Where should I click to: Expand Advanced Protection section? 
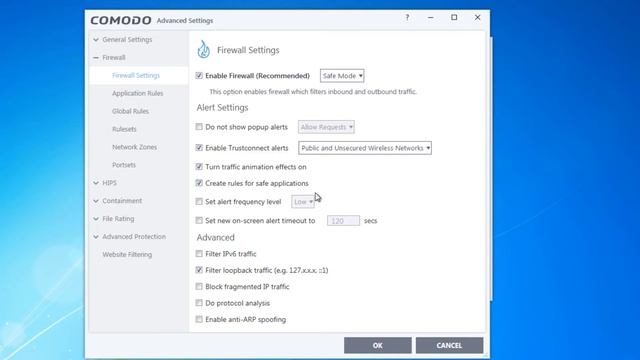96,237
